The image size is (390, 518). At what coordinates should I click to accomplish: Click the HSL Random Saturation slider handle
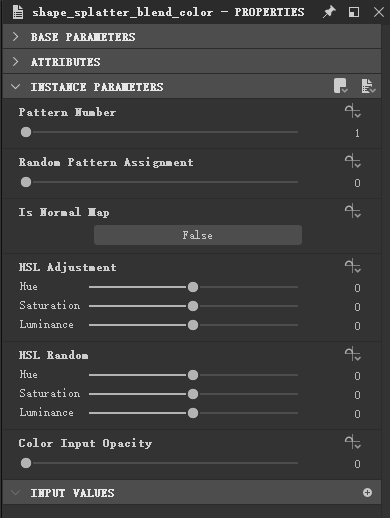coord(193,394)
